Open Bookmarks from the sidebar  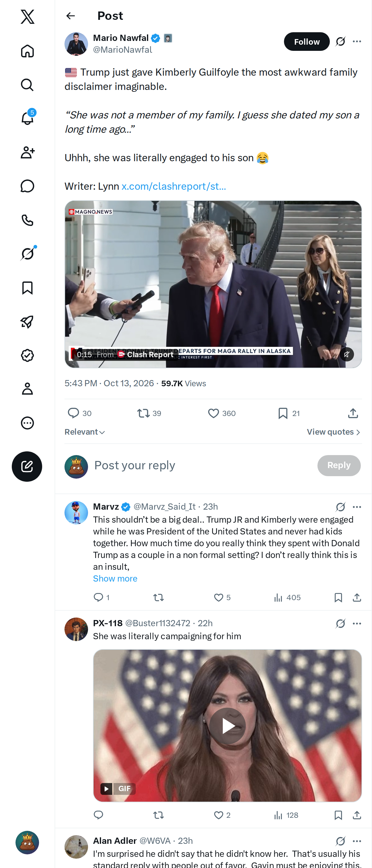click(x=27, y=288)
